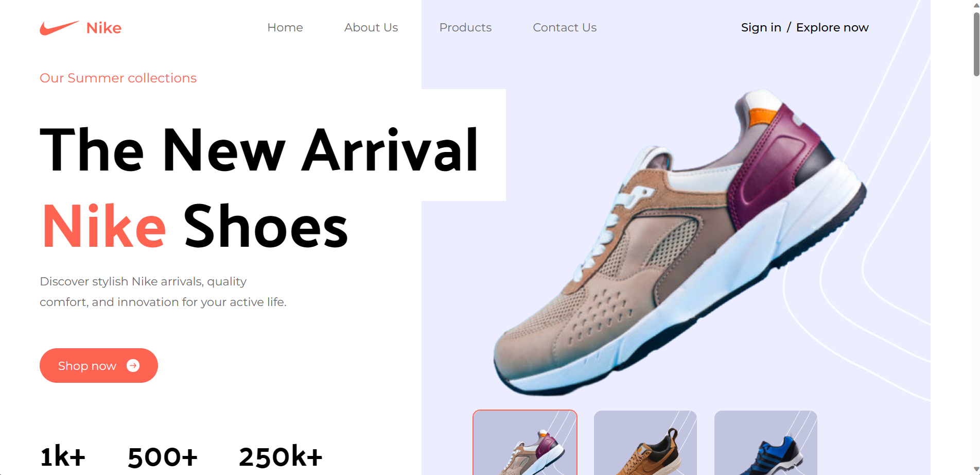The width and height of the screenshot is (980, 475).
Task: Select the blue shoe thumbnail
Action: pos(766,443)
